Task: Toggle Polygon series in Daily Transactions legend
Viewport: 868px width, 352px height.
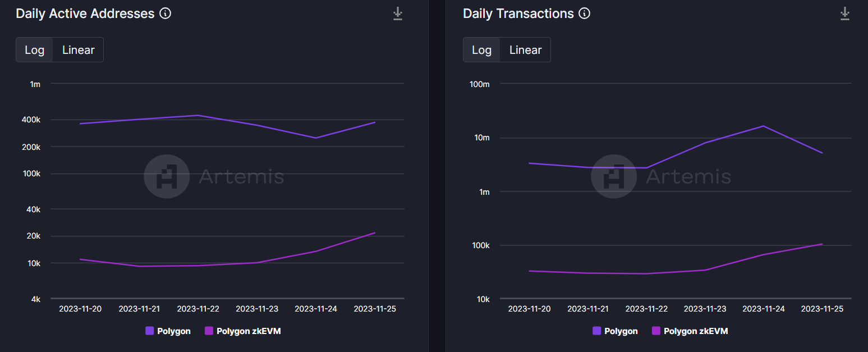Action: click(x=615, y=331)
